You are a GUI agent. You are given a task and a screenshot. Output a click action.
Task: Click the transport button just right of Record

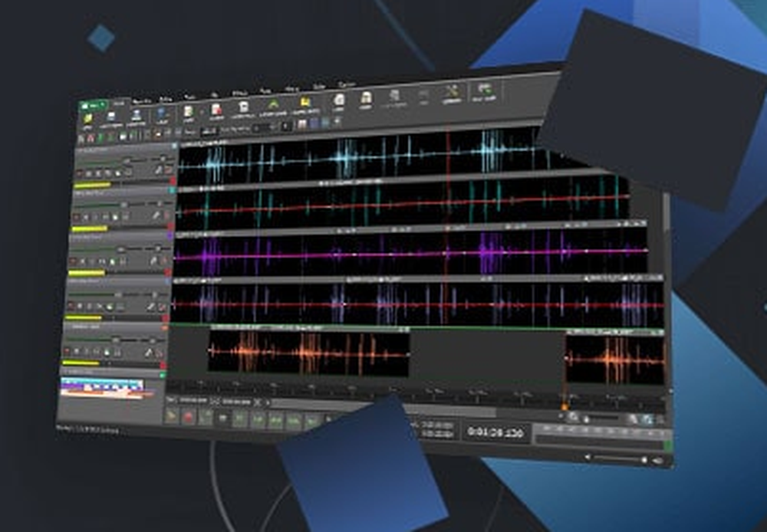point(206,417)
